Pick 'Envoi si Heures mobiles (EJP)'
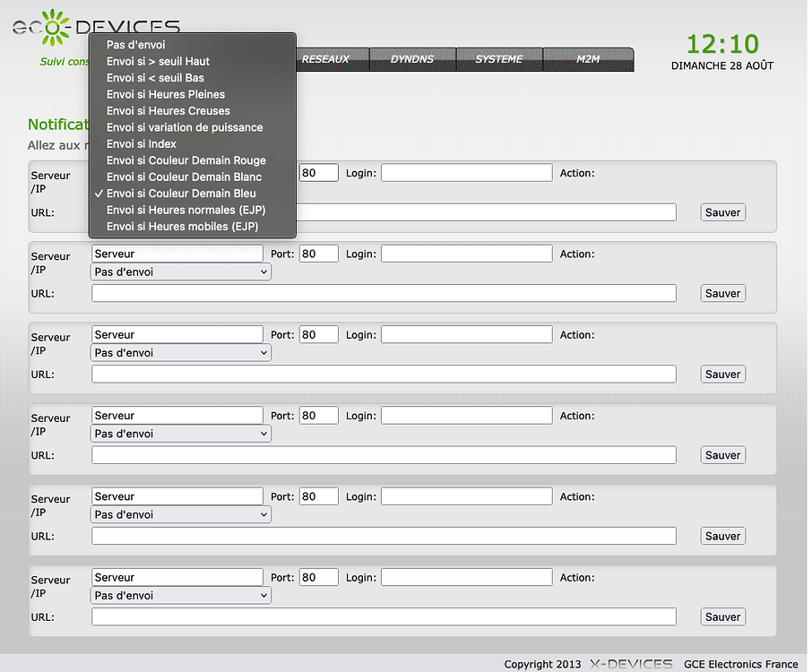Viewport: 812px width, 672px height. pos(182,227)
